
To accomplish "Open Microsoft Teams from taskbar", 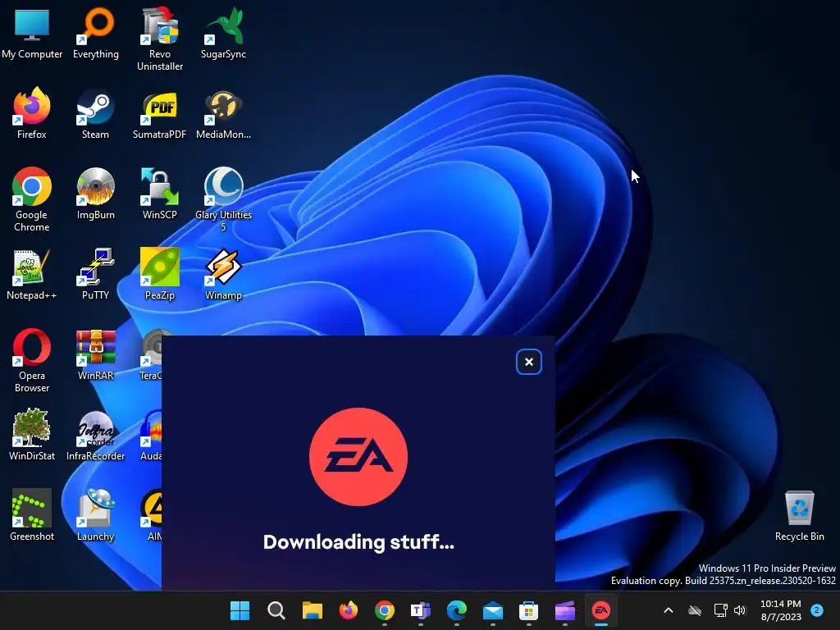I will [x=421, y=610].
